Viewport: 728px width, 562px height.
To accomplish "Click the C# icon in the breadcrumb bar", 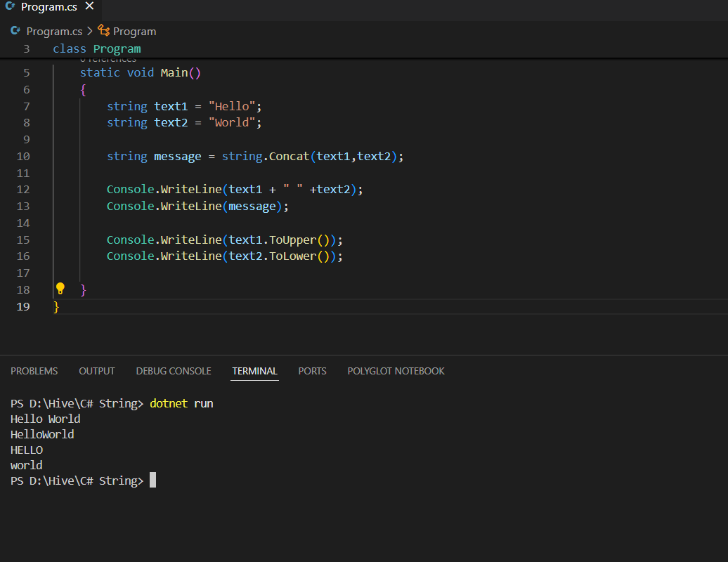I will (15, 31).
